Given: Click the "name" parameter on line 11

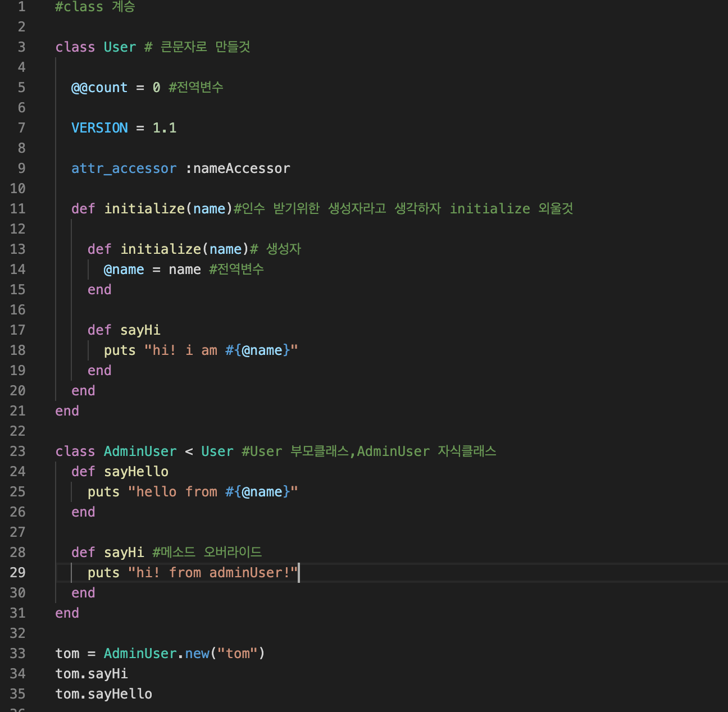Looking at the screenshot, I should pyautogui.click(x=209, y=209).
